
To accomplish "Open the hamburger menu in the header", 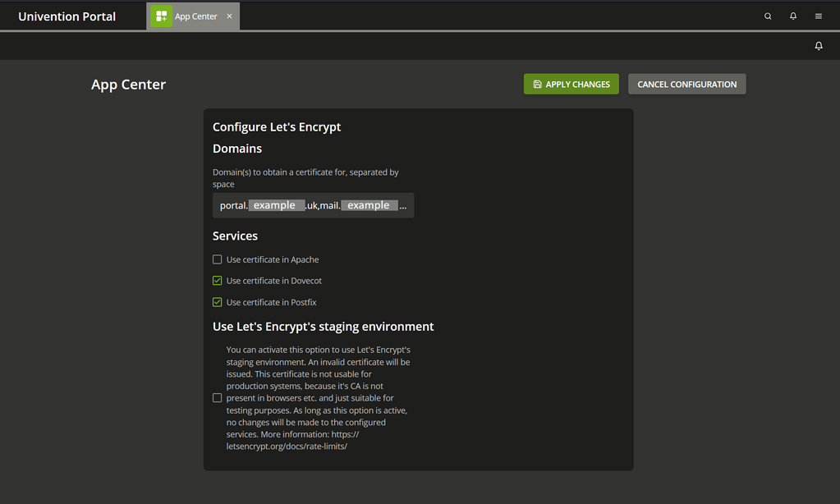I will click(x=818, y=16).
